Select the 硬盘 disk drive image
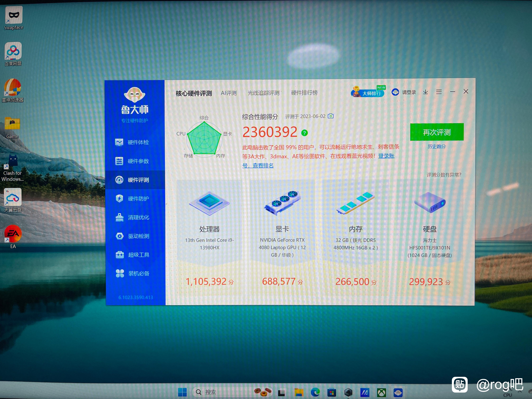 point(430,202)
